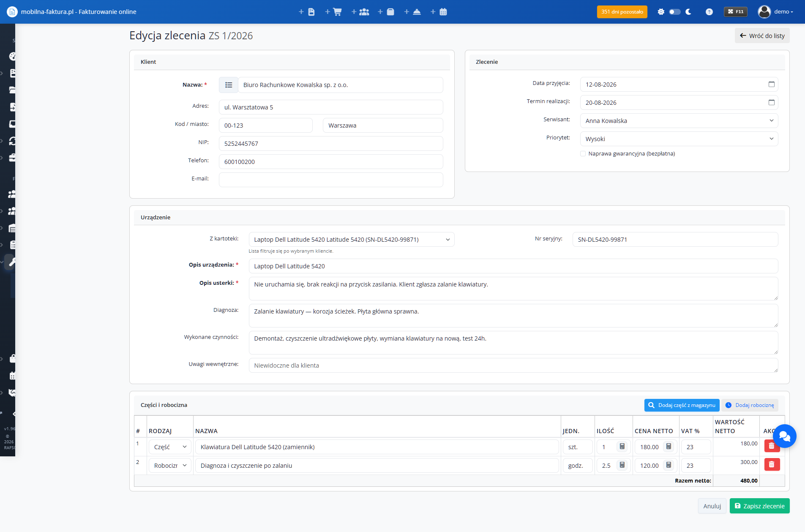Toggle the dark mode switch
This screenshot has width=805, height=532.
point(675,12)
